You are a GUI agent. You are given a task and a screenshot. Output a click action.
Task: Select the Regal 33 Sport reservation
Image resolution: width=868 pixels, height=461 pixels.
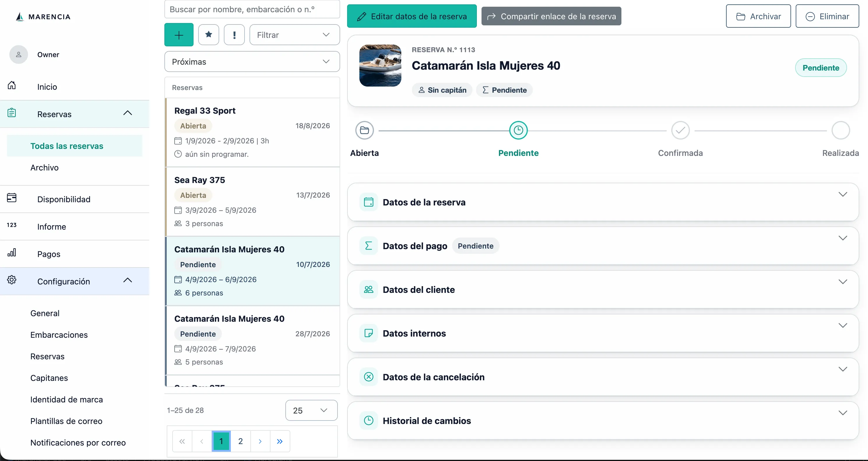coord(253,132)
